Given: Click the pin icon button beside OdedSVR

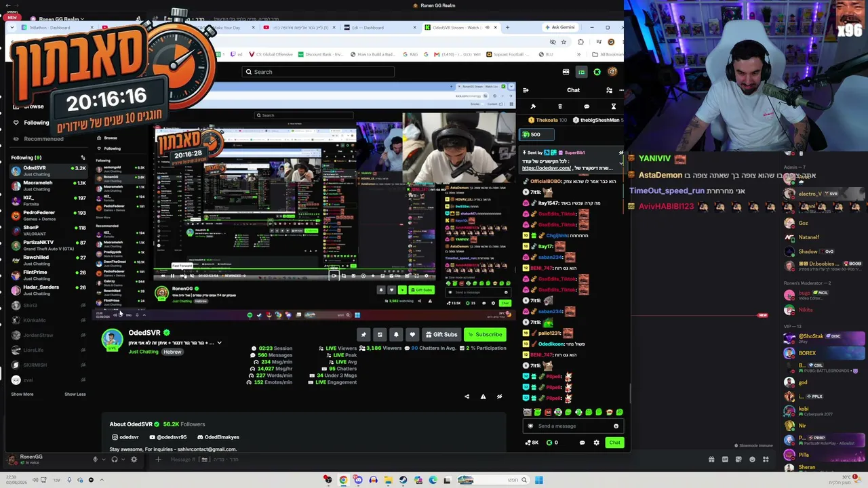Looking at the screenshot, I should pyautogui.click(x=363, y=334).
